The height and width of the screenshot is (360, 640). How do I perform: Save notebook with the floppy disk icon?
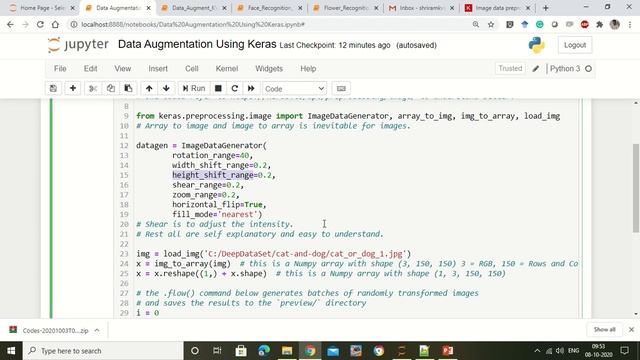click(53, 89)
